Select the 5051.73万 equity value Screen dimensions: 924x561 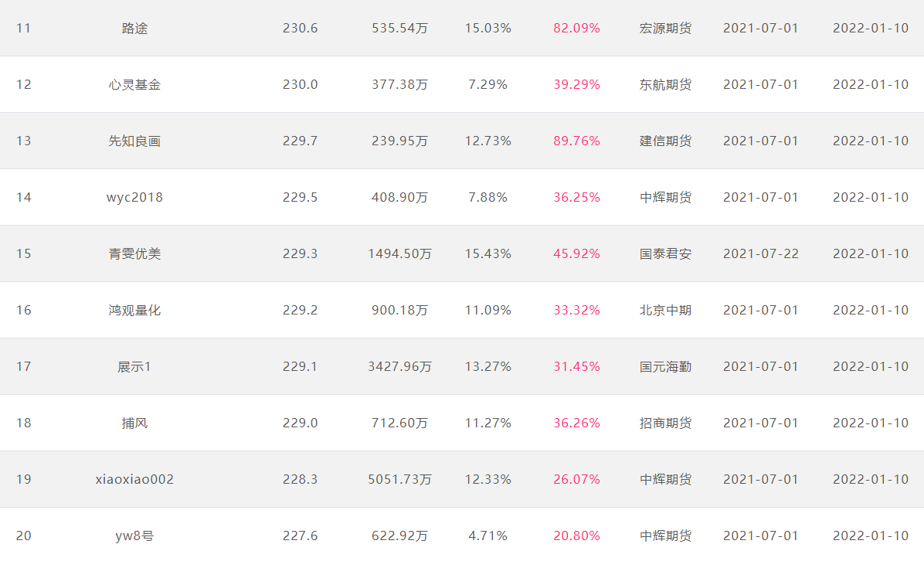click(x=399, y=480)
